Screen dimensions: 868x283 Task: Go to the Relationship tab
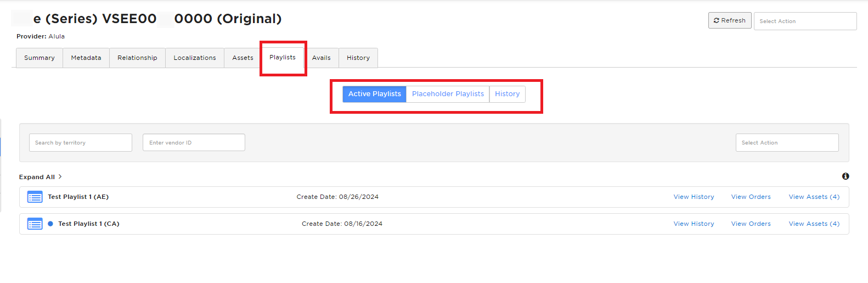pyautogui.click(x=137, y=58)
